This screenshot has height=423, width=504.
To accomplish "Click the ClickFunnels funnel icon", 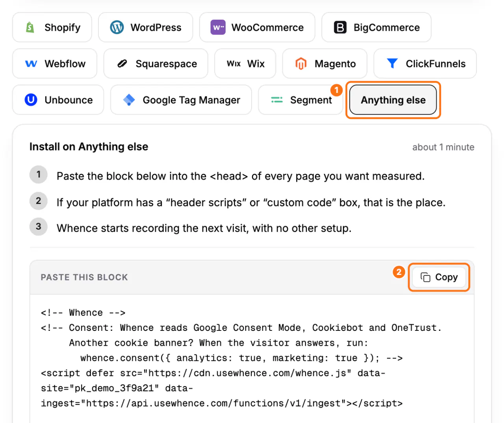I will coord(392,63).
